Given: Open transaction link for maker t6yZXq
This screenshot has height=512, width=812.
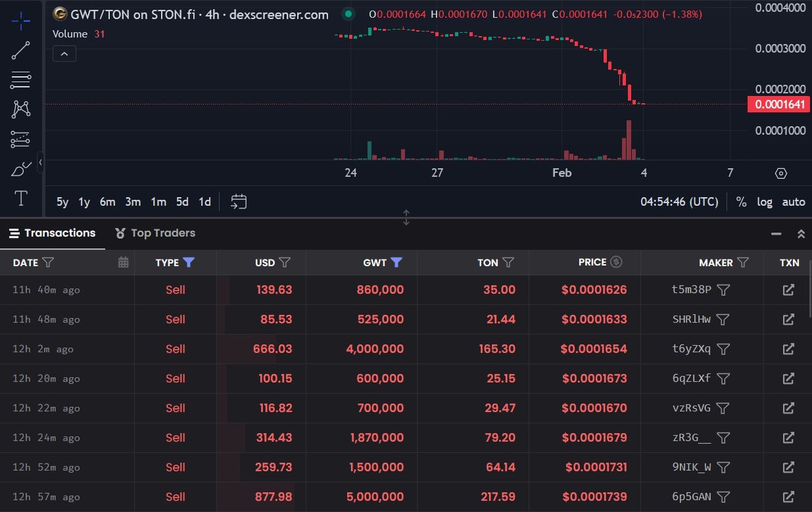Looking at the screenshot, I should tap(788, 349).
